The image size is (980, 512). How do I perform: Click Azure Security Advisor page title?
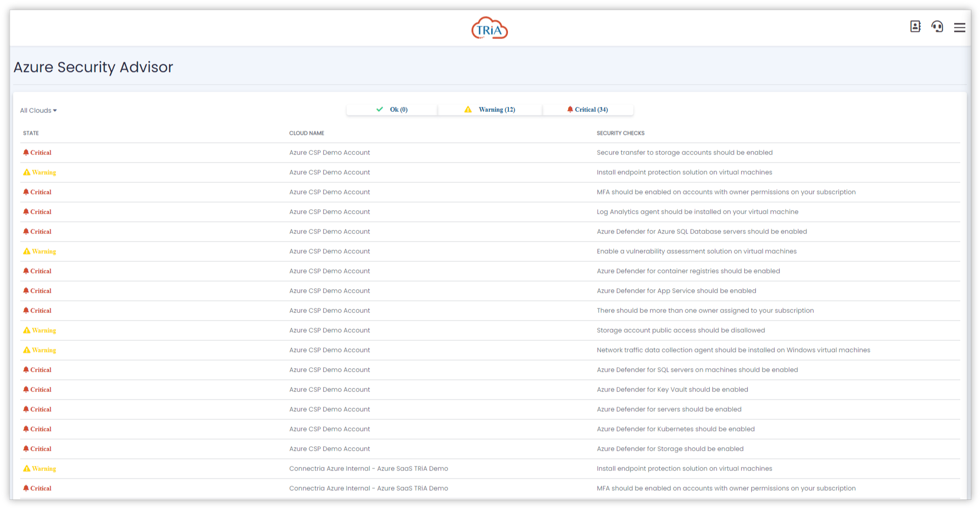coord(93,67)
